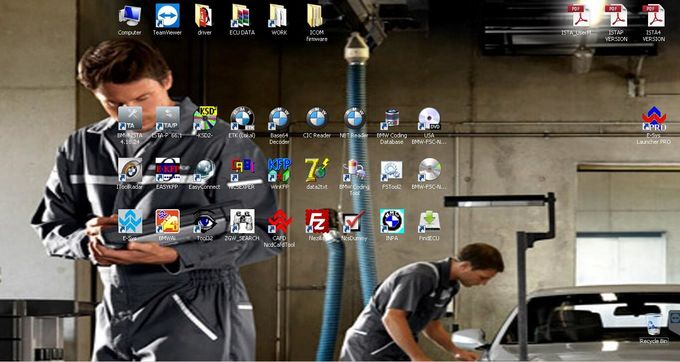680x362 pixels.
Task: Launch the TeamViewer shortcut
Action: [167, 16]
